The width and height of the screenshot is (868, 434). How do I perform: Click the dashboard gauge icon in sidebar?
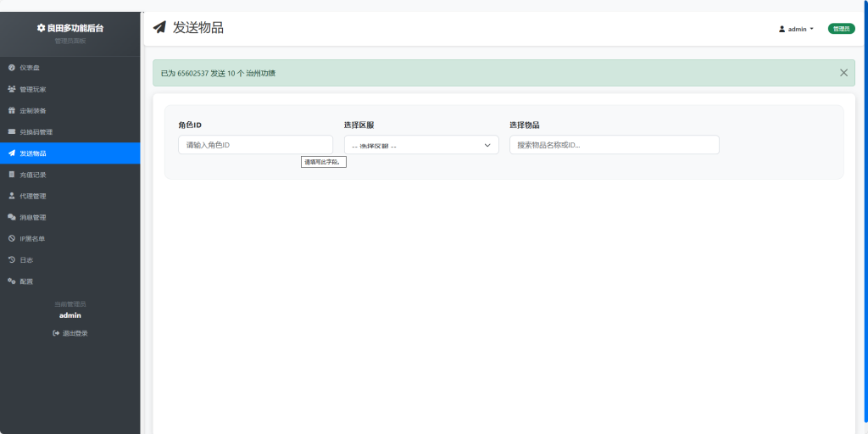(x=12, y=68)
